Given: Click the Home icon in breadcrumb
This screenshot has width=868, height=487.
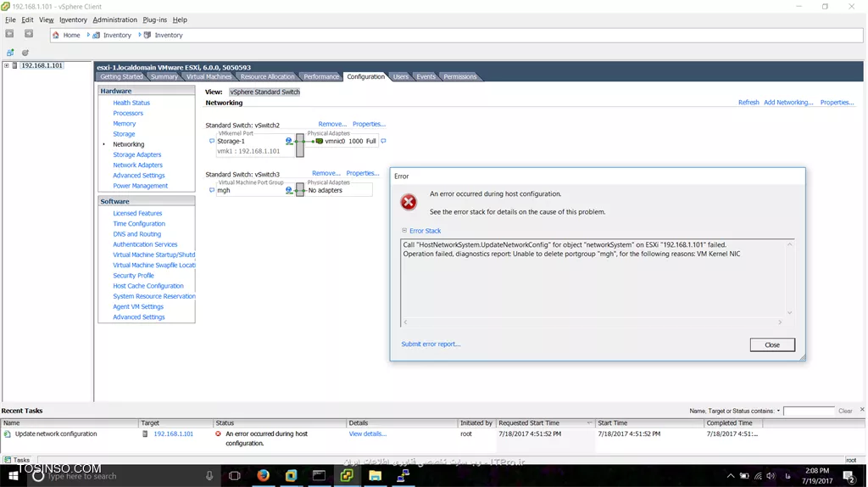Looking at the screenshot, I should tap(55, 35).
